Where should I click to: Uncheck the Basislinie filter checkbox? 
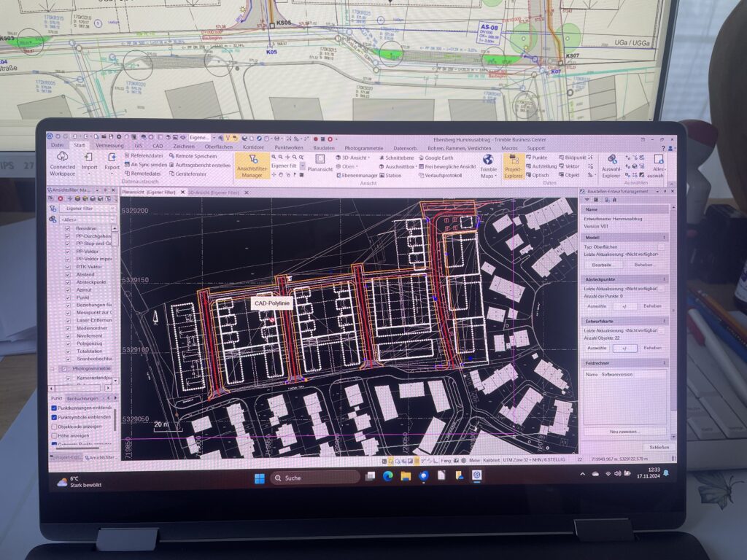pos(68,228)
